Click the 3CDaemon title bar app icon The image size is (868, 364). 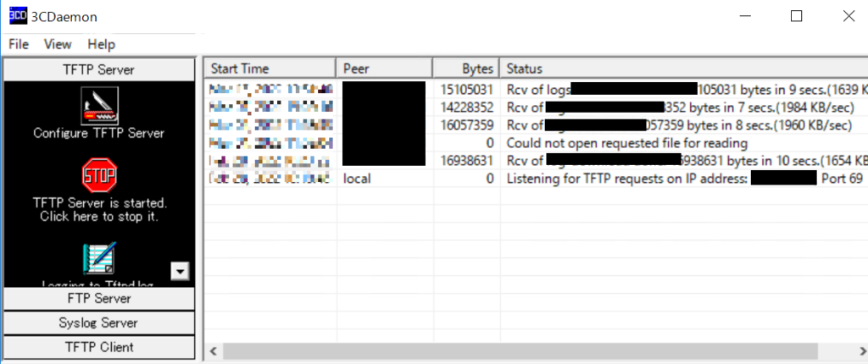(19, 16)
